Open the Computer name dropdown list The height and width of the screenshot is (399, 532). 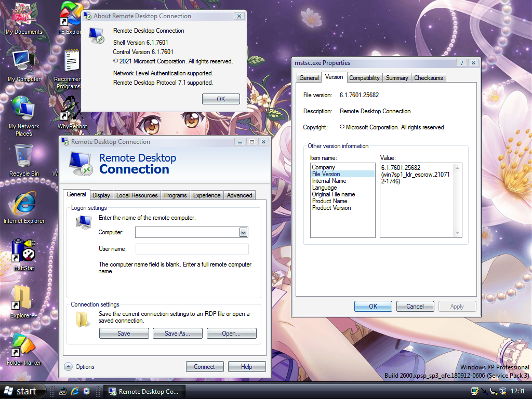coord(243,232)
